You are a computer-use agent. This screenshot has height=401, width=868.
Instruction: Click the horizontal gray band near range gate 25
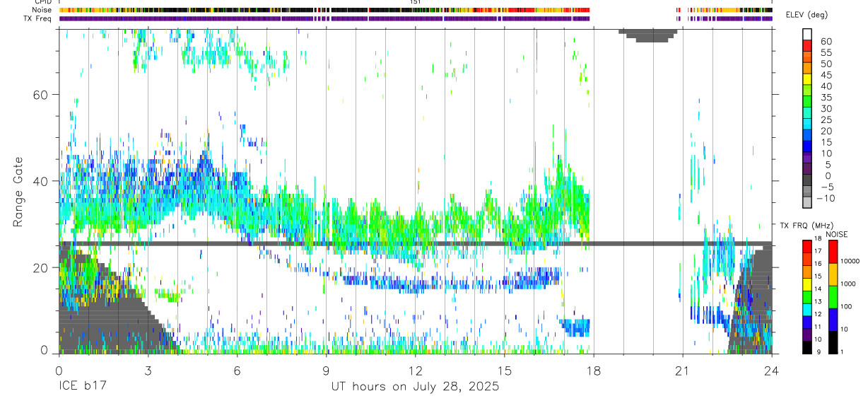(415, 243)
